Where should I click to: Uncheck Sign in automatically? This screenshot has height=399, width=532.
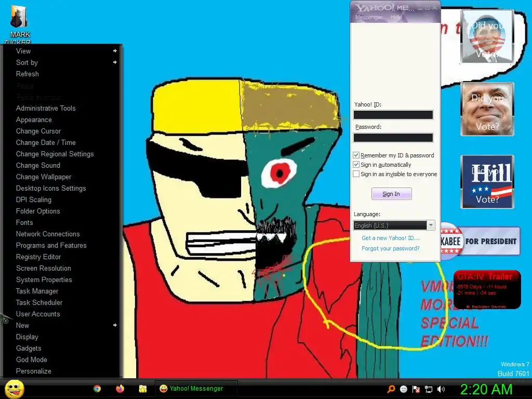point(356,165)
